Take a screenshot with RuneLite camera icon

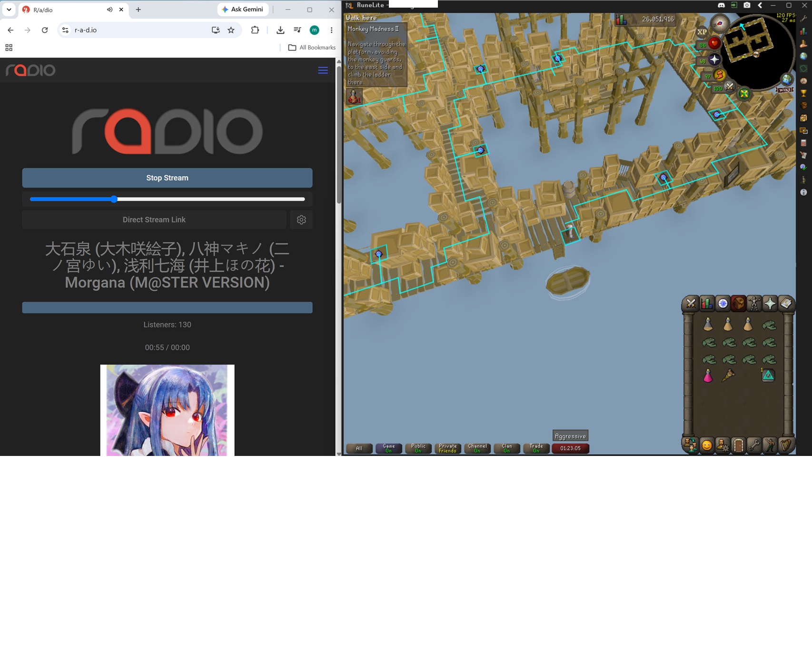[747, 5]
